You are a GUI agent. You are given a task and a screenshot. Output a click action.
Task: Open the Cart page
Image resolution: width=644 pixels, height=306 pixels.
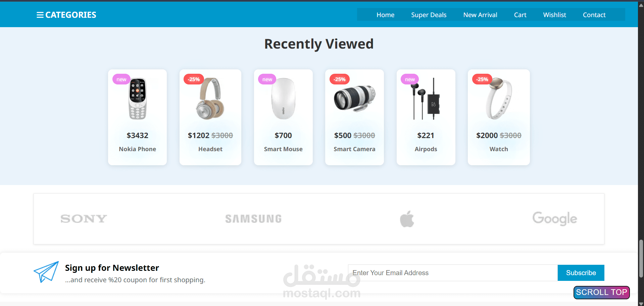point(520,15)
